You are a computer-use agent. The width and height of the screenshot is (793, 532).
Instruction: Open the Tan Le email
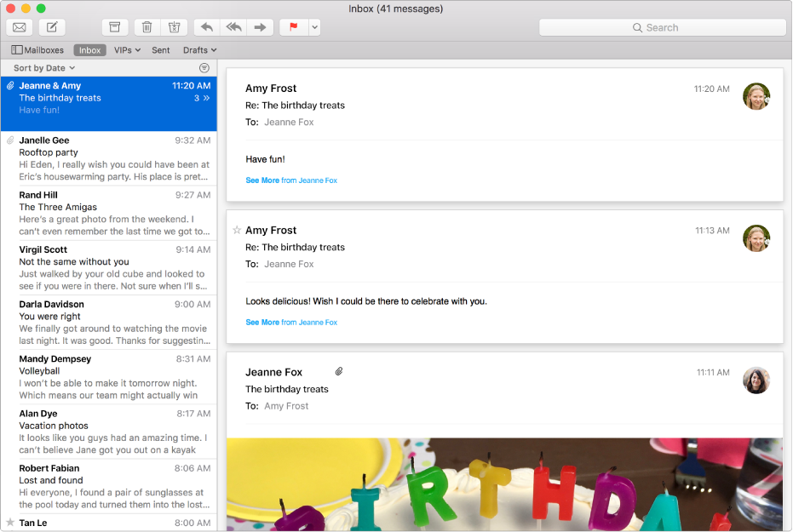click(x=109, y=523)
